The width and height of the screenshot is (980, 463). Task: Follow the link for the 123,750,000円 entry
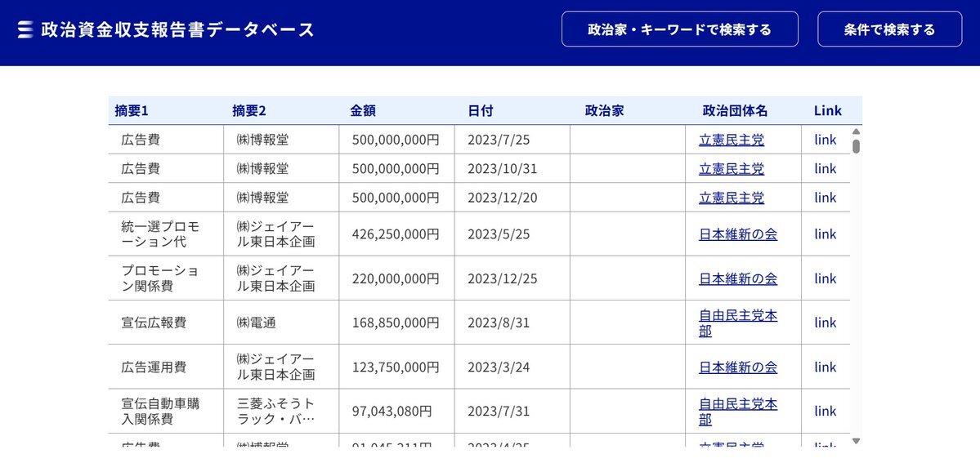tap(825, 367)
